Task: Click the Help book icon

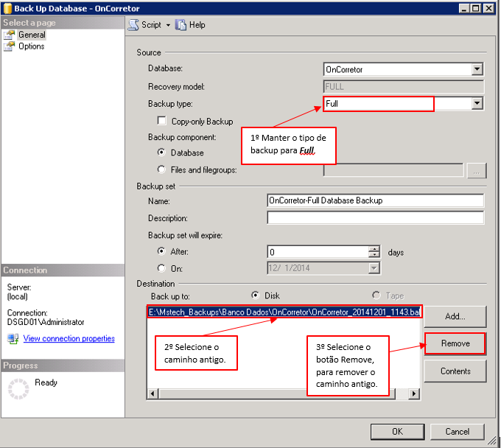Action: point(181,25)
